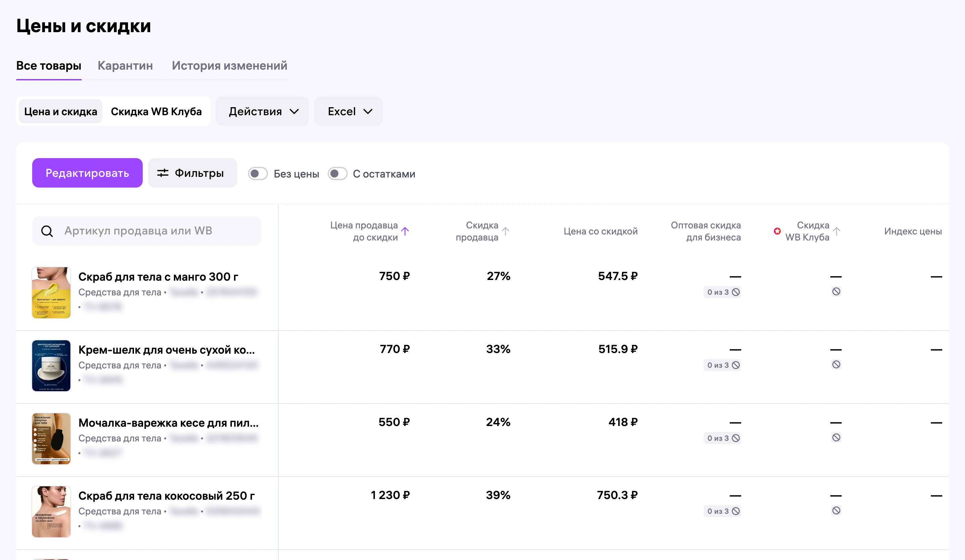Click the 'Оптовая скидка для бизнеса' header
The image size is (965, 560).
click(706, 231)
